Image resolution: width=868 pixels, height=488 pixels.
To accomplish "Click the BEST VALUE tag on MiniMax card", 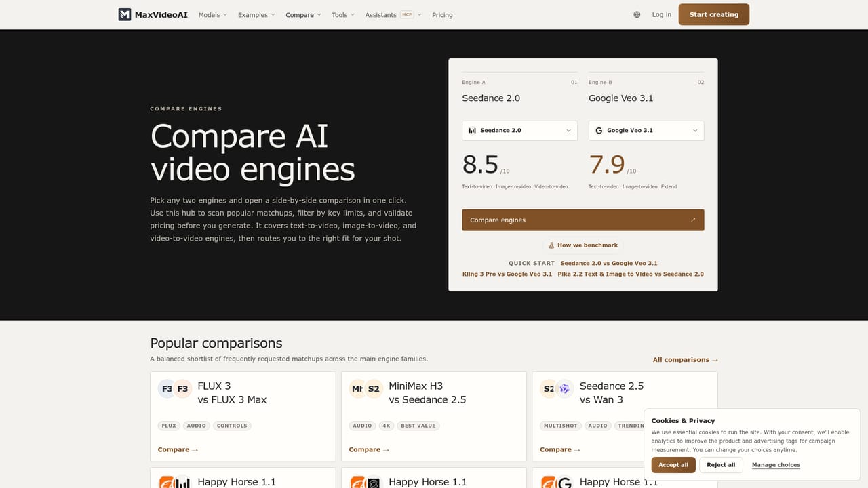I will [418, 426].
